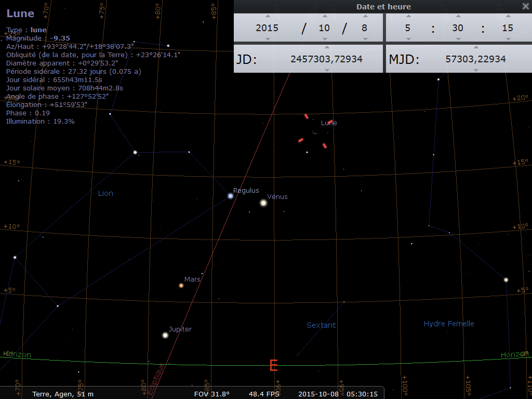532x399 pixels.
Task: Close the Date et heure dialog
Action: [525, 6]
